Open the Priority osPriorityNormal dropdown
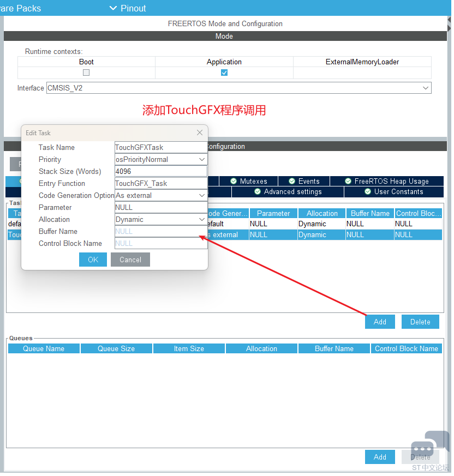Viewport: 454px width, 476px height. [162, 160]
